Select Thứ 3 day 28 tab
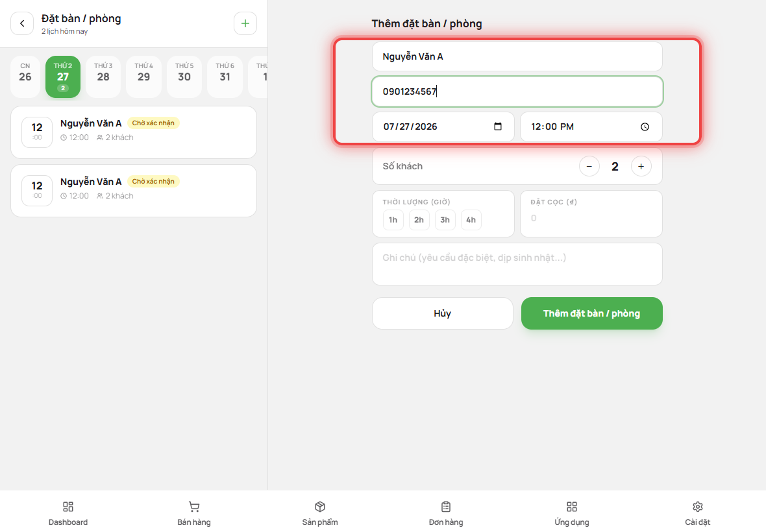 click(x=103, y=77)
